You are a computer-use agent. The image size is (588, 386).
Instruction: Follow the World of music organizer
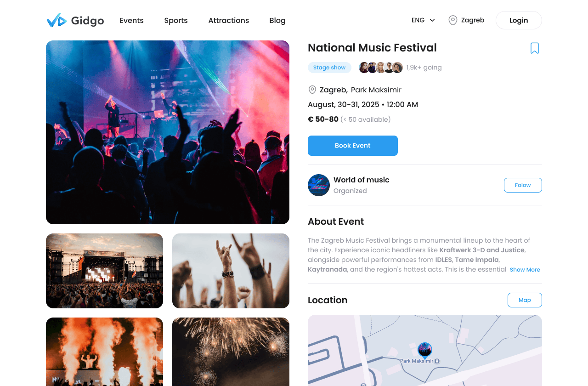(523, 185)
